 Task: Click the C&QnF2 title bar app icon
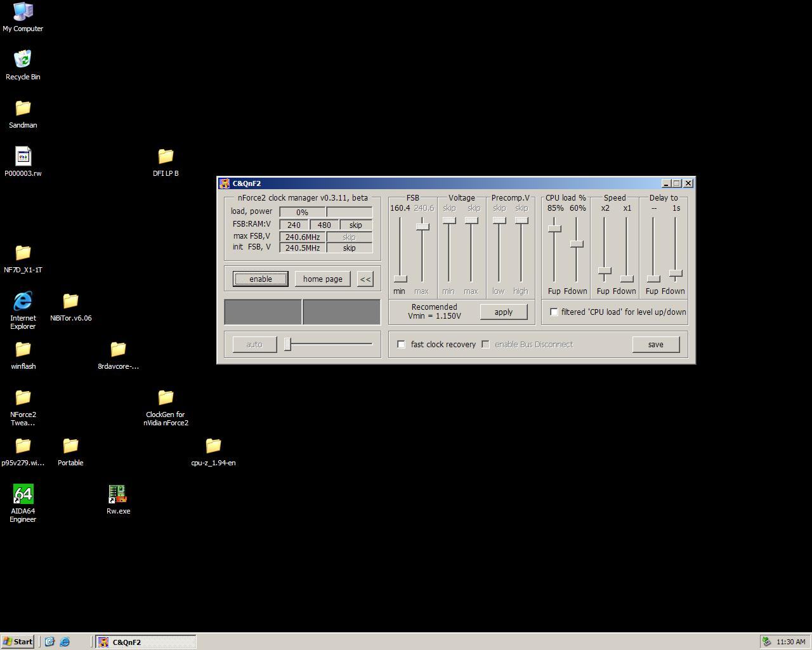click(225, 183)
